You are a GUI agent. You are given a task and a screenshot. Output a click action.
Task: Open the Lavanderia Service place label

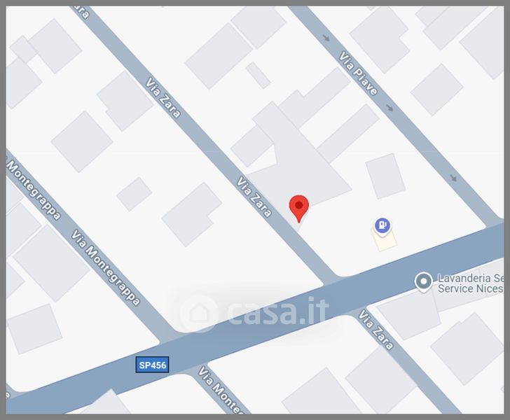[470, 283]
